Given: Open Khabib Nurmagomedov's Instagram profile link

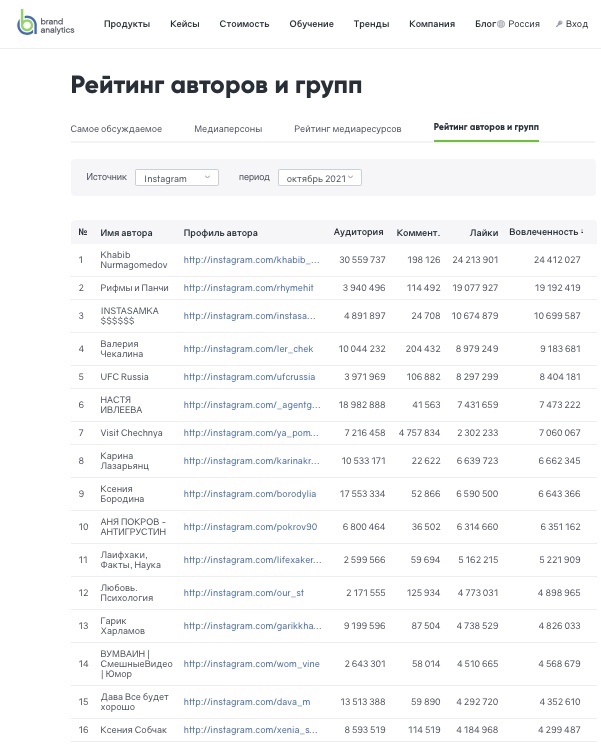Looking at the screenshot, I should pos(251,260).
